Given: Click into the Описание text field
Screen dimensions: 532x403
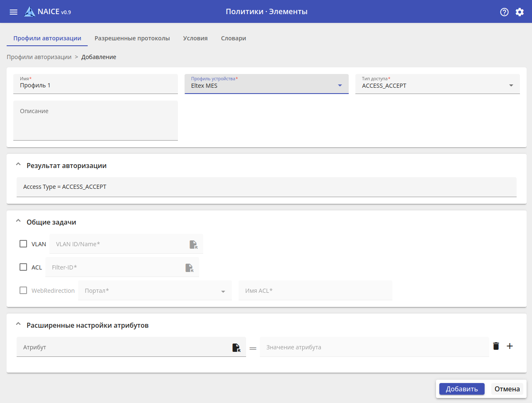Looking at the screenshot, I should pyautogui.click(x=96, y=121).
